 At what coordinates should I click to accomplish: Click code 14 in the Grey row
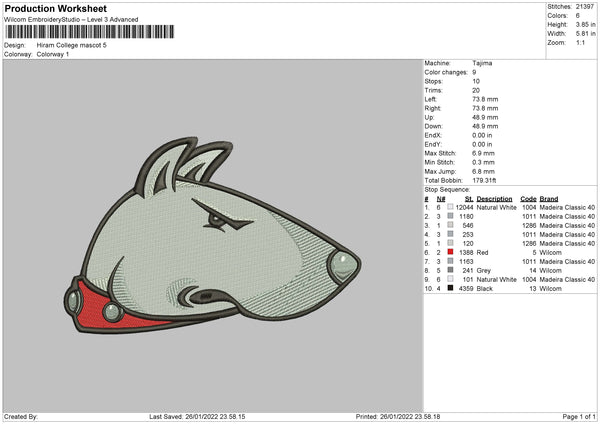[x=533, y=271]
